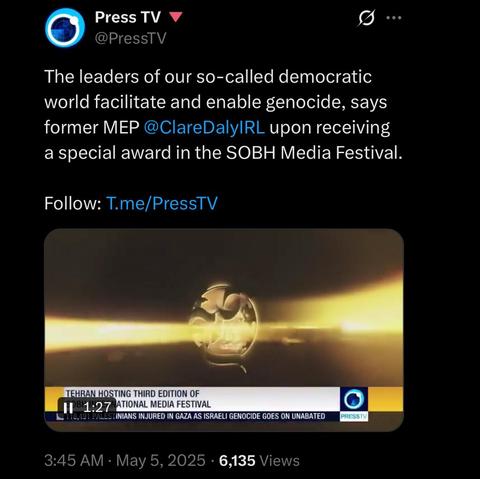This screenshot has width=480, height=479.
Task: Open the 3:45 AM May 5, 2025 timestamp
Action: (x=125, y=461)
